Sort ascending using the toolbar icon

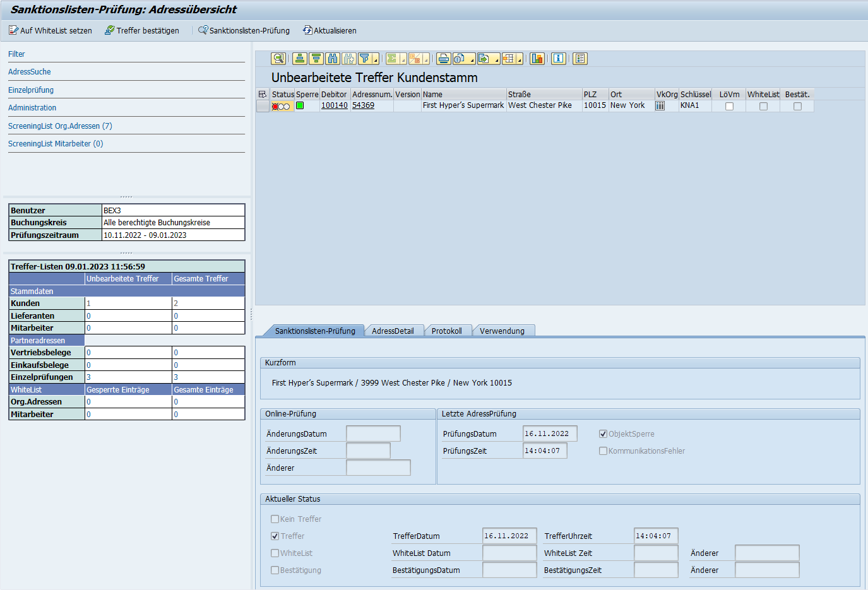pyautogui.click(x=300, y=59)
